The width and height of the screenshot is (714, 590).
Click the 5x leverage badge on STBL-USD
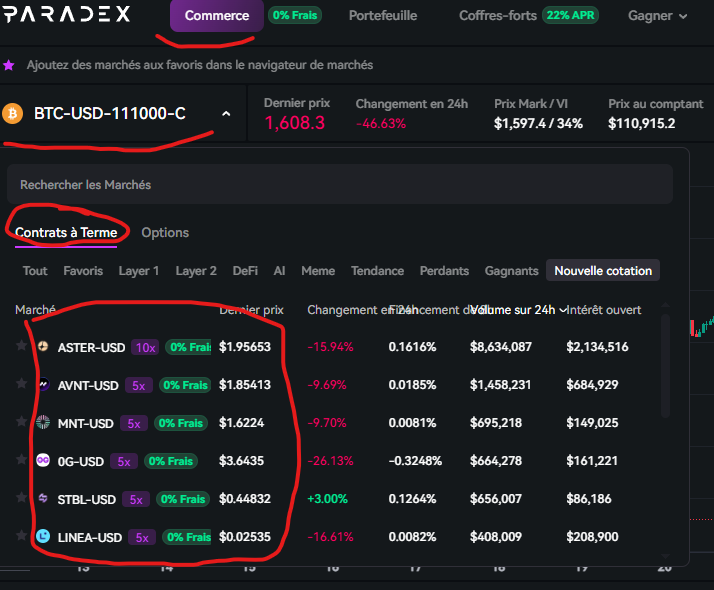(x=136, y=499)
